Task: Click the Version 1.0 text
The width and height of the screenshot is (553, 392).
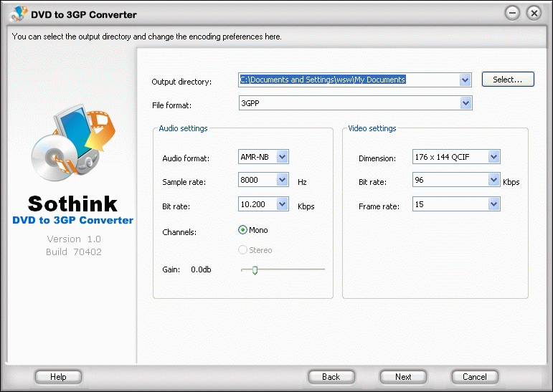Action: (74, 239)
